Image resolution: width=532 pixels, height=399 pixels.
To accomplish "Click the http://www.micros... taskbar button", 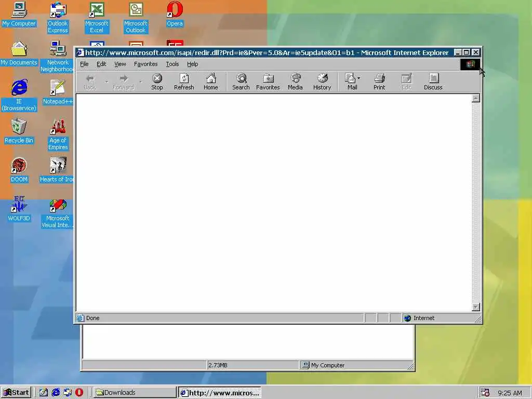I will [x=220, y=393].
